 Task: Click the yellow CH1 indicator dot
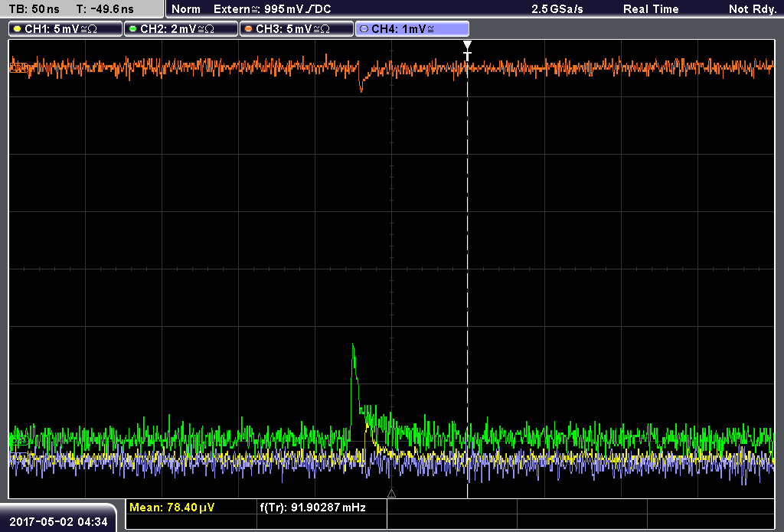(18, 29)
